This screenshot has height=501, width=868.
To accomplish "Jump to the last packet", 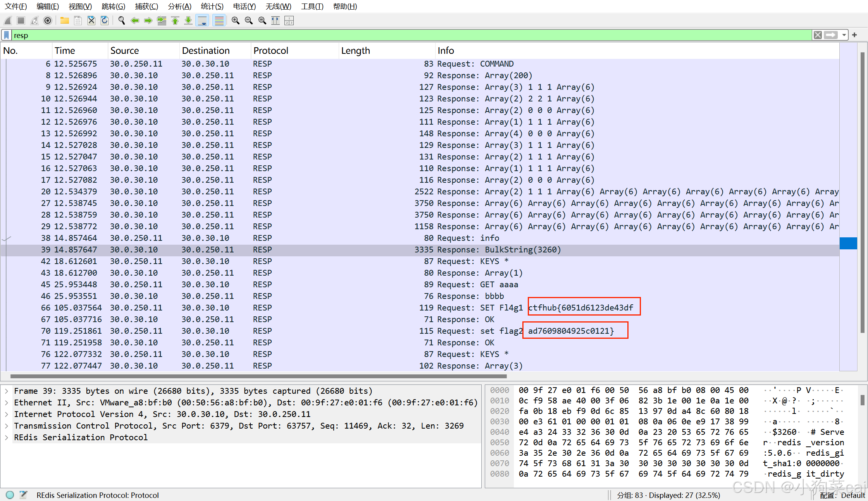I will pyautogui.click(x=188, y=21).
